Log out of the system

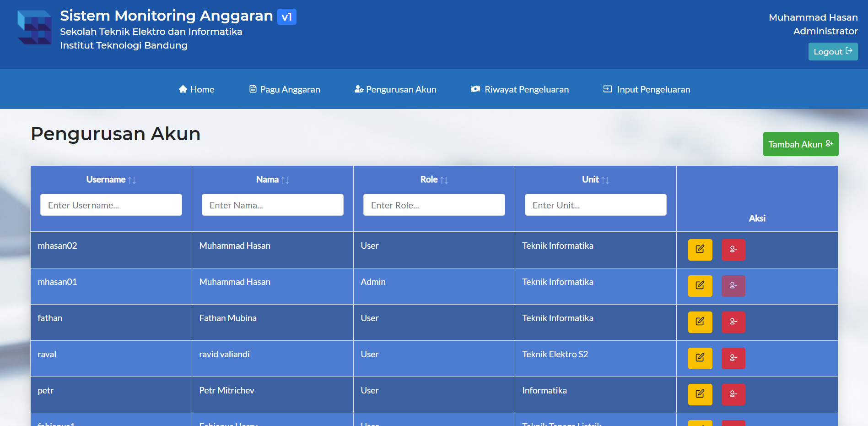[833, 51]
